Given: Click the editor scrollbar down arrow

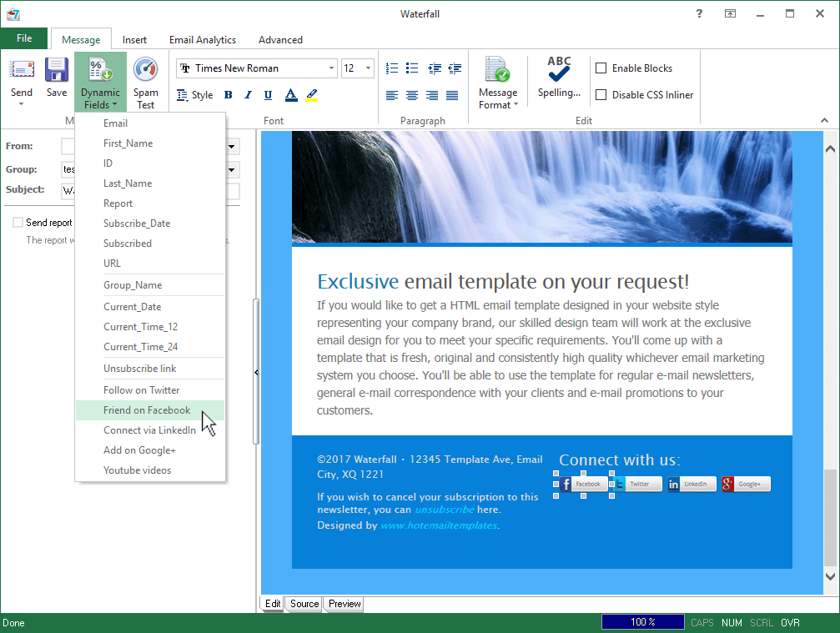Looking at the screenshot, I should coord(830,577).
